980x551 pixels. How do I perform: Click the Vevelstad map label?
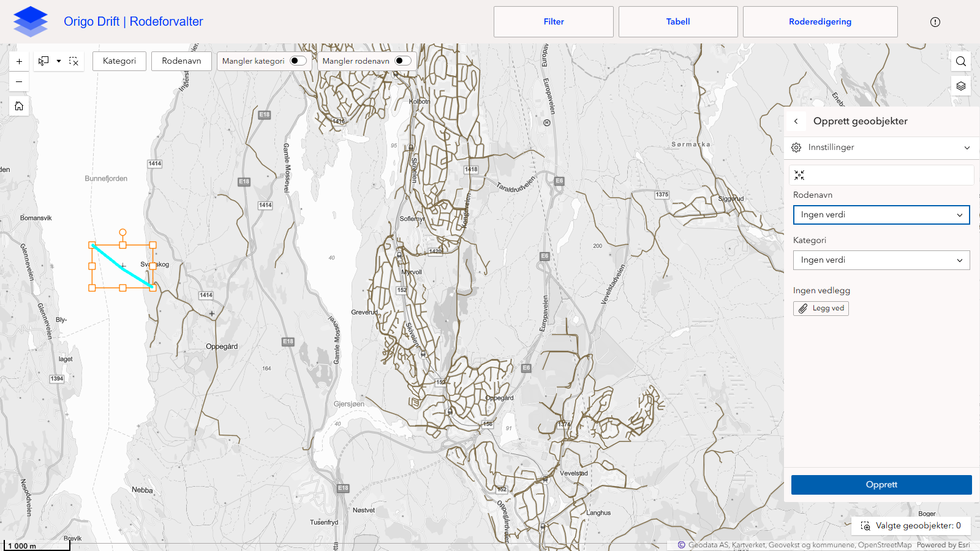[x=574, y=473]
